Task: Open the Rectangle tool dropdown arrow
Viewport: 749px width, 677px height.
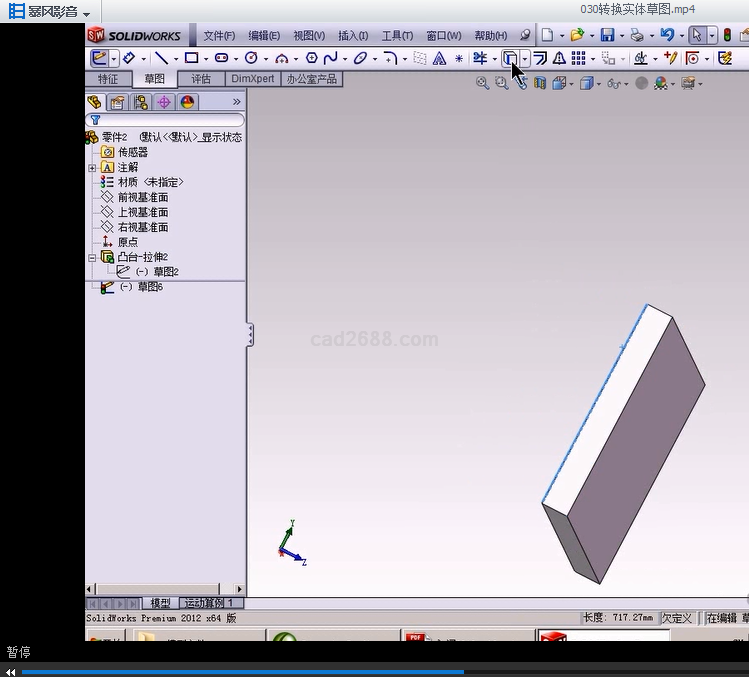Action: tap(206, 59)
